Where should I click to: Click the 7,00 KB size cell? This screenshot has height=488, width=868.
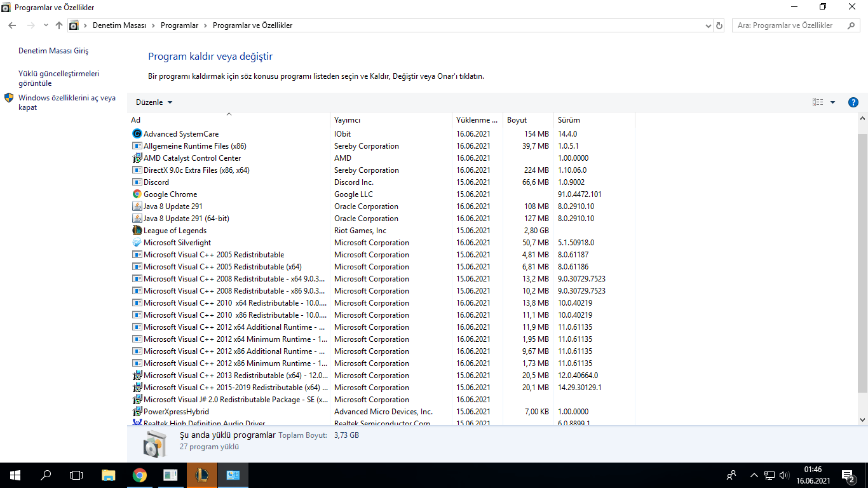[536, 412]
